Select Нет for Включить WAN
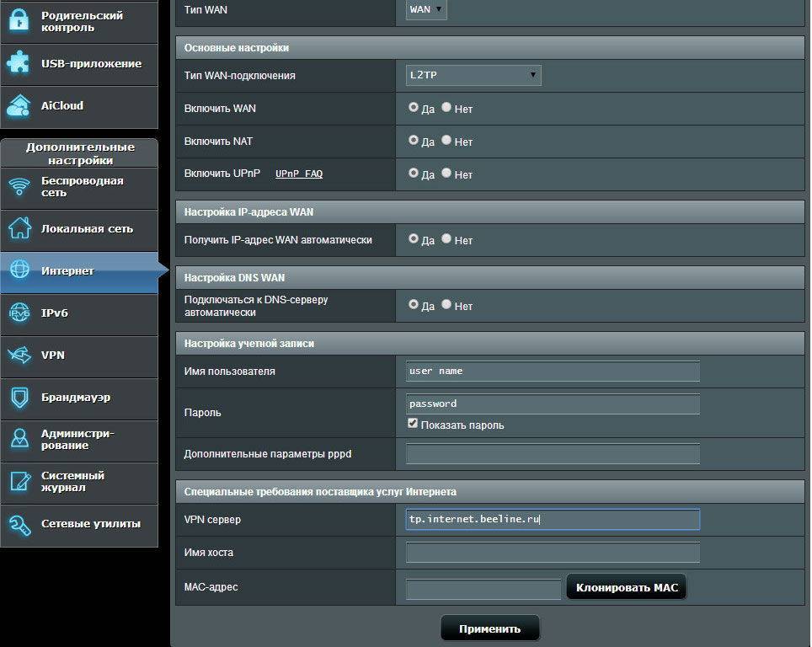812x647 pixels. pyautogui.click(x=446, y=108)
